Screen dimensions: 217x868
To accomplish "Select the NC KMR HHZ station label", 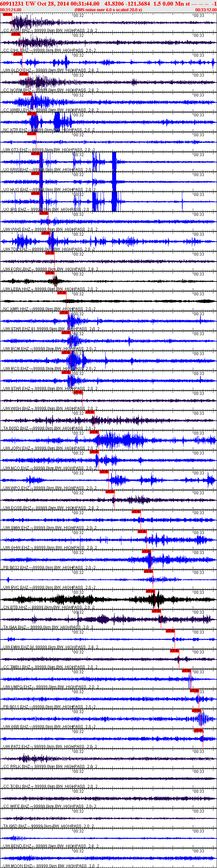I will point(16,309).
